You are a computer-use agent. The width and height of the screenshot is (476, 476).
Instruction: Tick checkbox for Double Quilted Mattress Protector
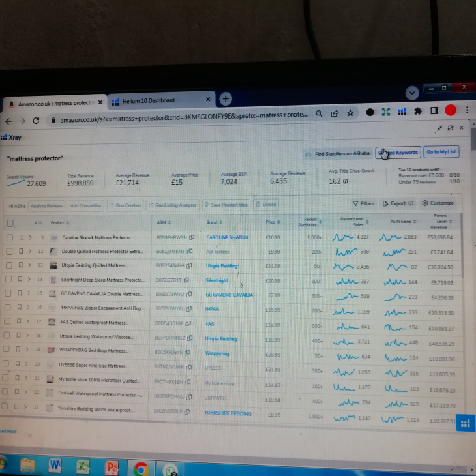tap(9, 251)
